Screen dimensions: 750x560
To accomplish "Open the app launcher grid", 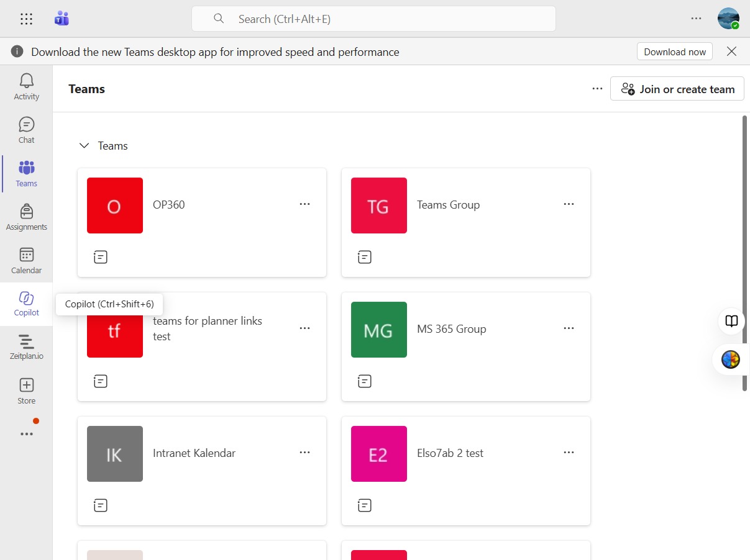I will (x=26, y=19).
